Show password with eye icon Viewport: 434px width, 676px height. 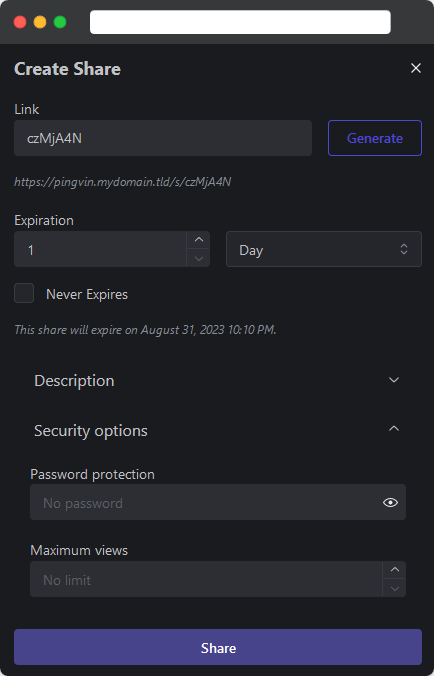point(390,502)
